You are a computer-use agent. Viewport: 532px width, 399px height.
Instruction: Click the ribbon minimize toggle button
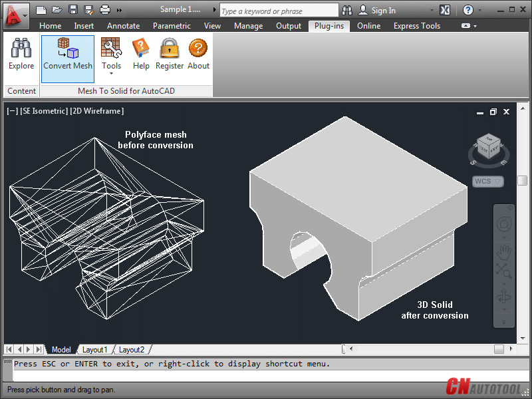(x=466, y=26)
